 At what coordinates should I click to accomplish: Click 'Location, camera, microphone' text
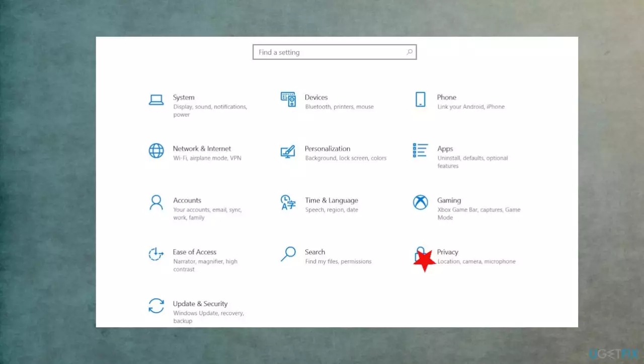pyautogui.click(x=476, y=262)
